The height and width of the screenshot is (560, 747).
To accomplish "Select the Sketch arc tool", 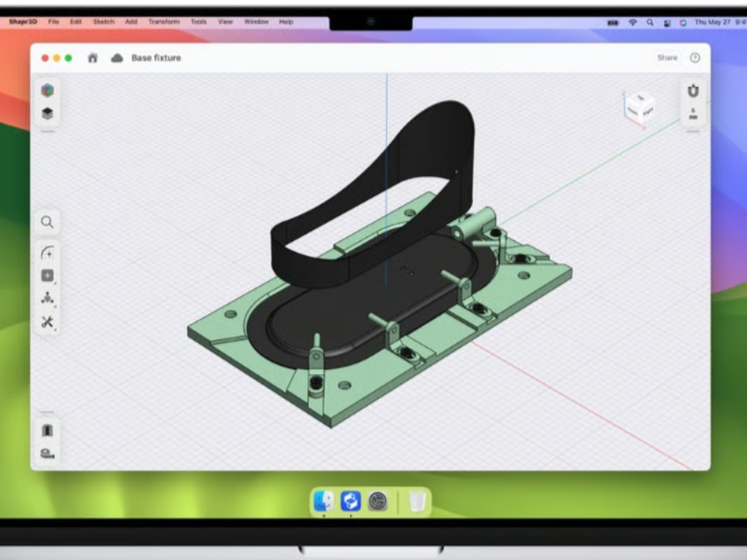I will tap(47, 253).
